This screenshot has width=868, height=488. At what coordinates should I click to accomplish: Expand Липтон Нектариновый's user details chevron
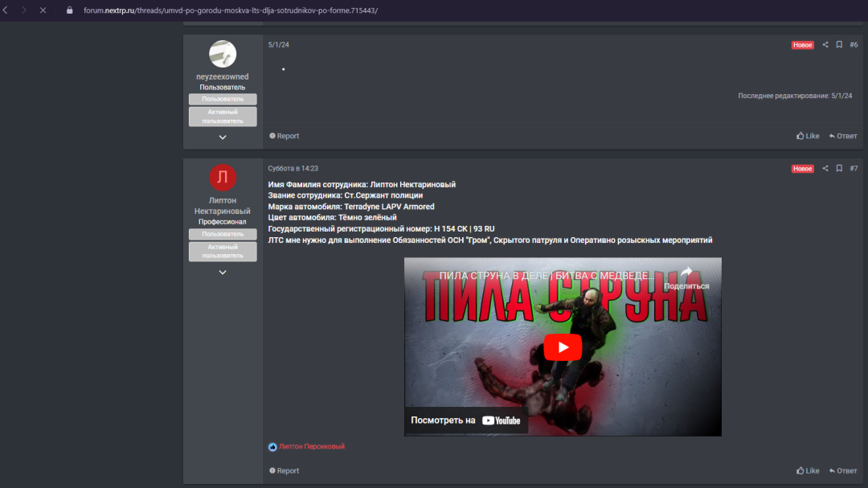[223, 273]
